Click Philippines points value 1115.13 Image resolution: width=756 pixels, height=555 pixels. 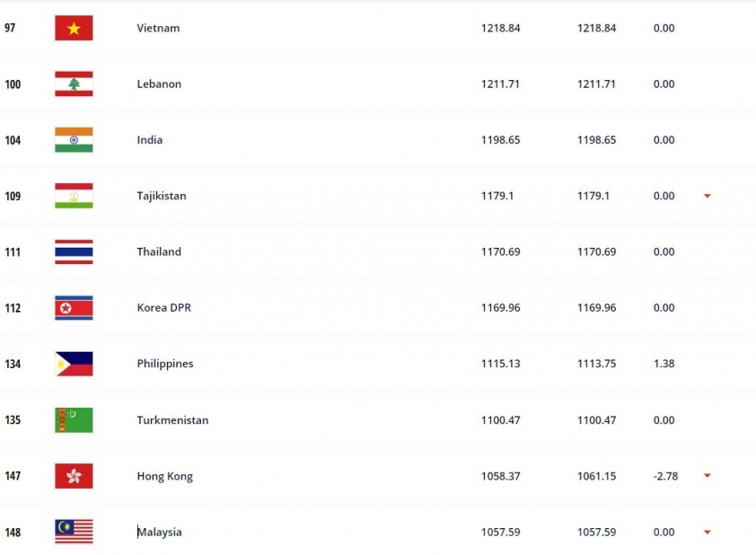pyautogui.click(x=500, y=364)
